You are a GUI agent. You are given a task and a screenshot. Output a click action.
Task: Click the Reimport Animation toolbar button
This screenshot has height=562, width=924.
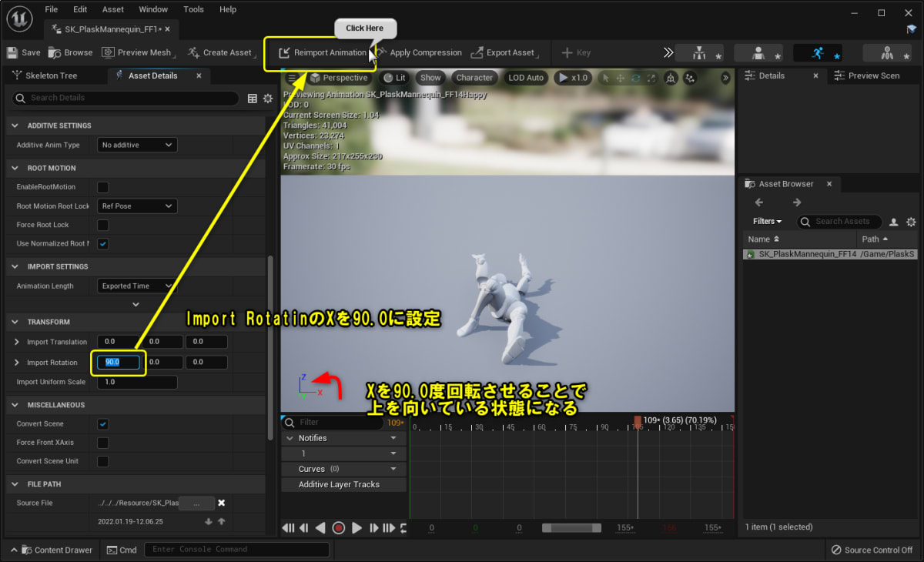(322, 52)
